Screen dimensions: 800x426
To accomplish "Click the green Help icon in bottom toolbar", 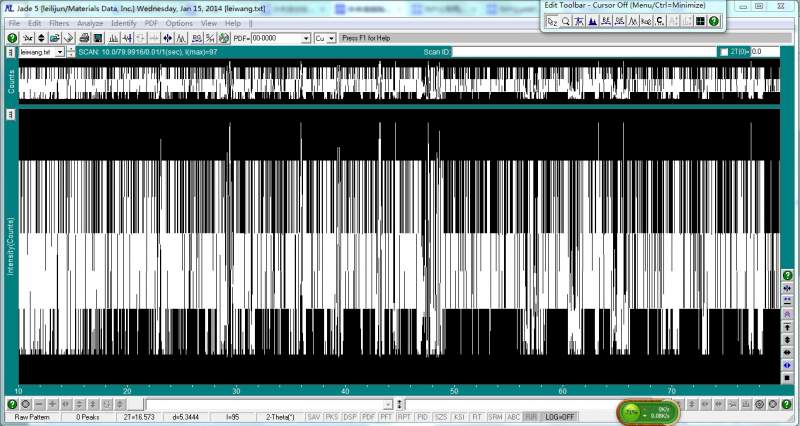I will [x=12, y=404].
